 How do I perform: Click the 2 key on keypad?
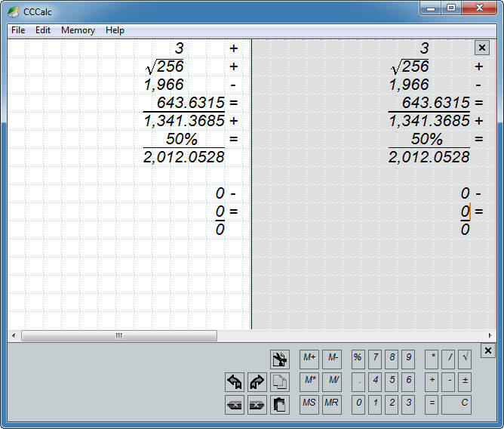click(x=392, y=405)
